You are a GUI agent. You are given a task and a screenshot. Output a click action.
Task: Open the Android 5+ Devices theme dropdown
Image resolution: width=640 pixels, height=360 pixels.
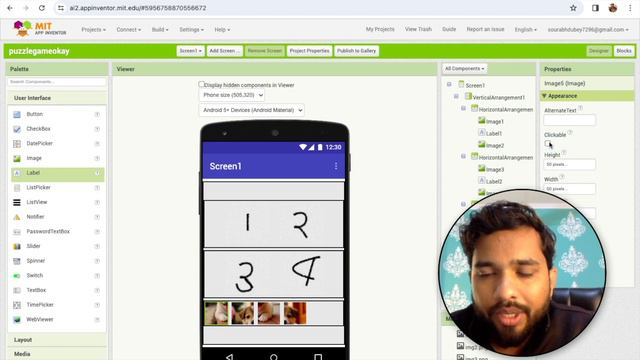click(251, 110)
